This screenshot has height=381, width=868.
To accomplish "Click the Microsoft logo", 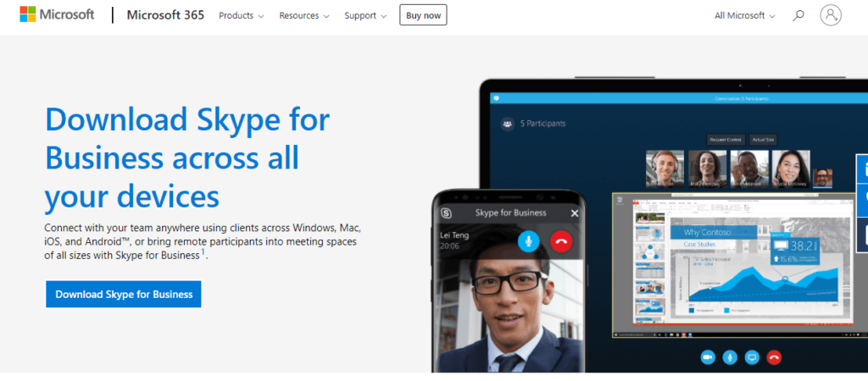I will point(57,15).
